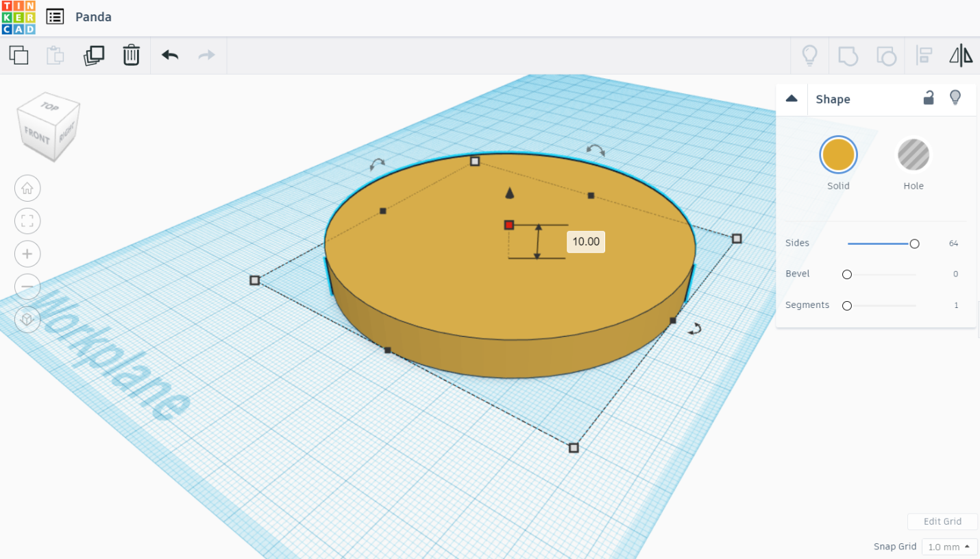Click the TOP face of view cube
The height and width of the screenshot is (559, 980).
tap(49, 107)
